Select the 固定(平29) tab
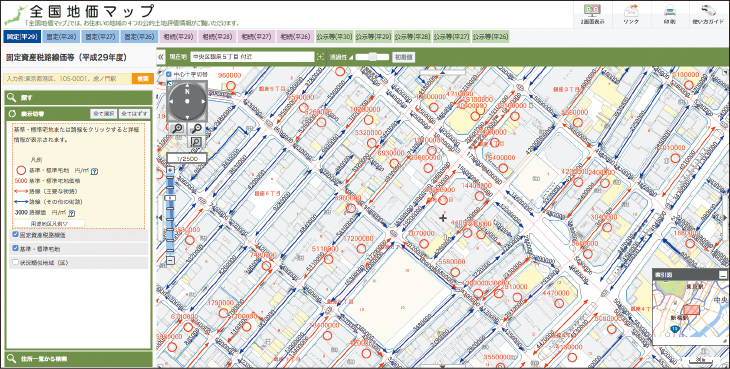 (22, 37)
